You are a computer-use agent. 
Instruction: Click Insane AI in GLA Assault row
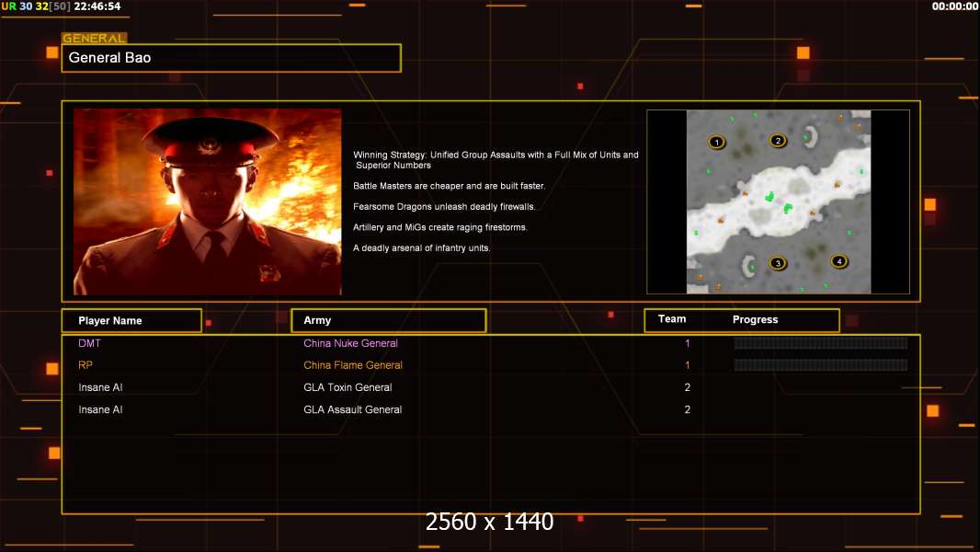(x=100, y=409)
